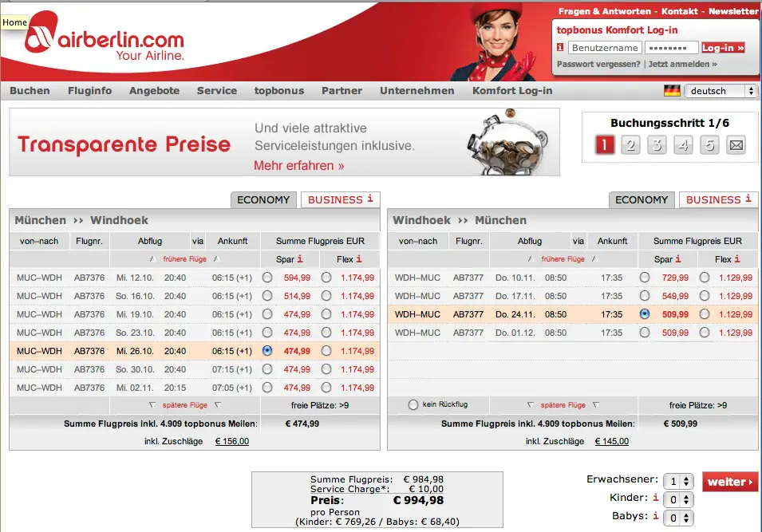Show frühere Flüge for Windhoek–München
This screenshot has height=532, width=762.
tap(563, 259)
